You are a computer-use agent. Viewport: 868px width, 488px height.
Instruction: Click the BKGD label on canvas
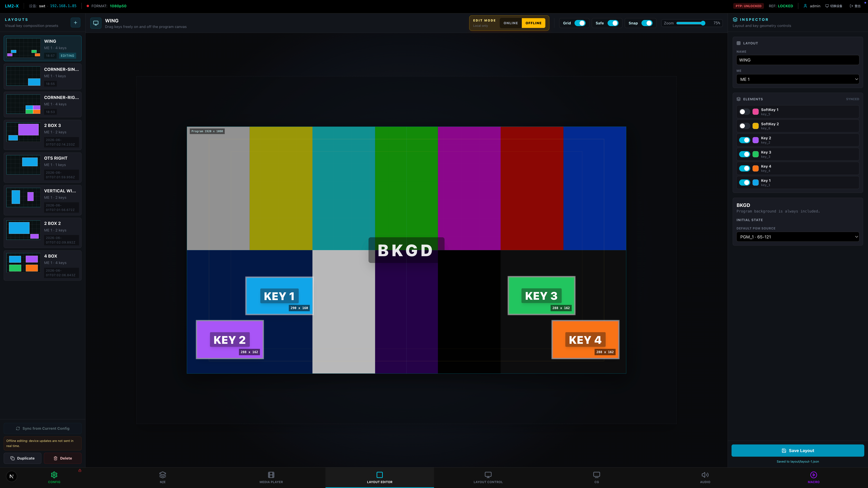406,250
